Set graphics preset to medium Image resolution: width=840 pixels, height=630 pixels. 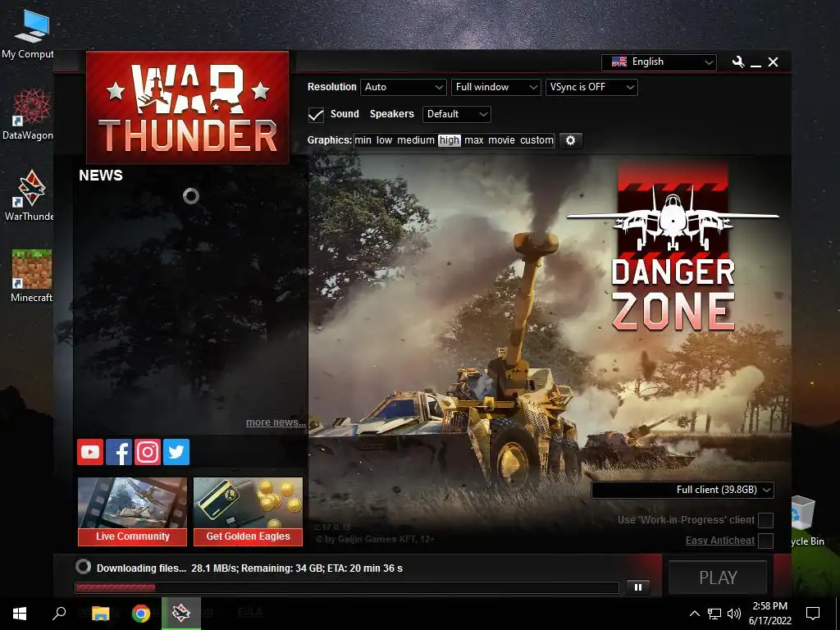[416, 140]
